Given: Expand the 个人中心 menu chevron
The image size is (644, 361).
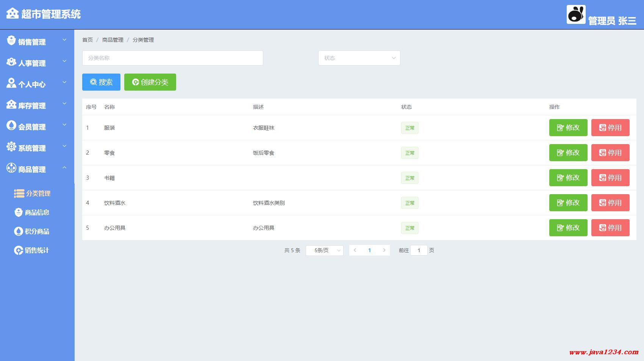Looking at the screenshot, I should tap(64, 82).
